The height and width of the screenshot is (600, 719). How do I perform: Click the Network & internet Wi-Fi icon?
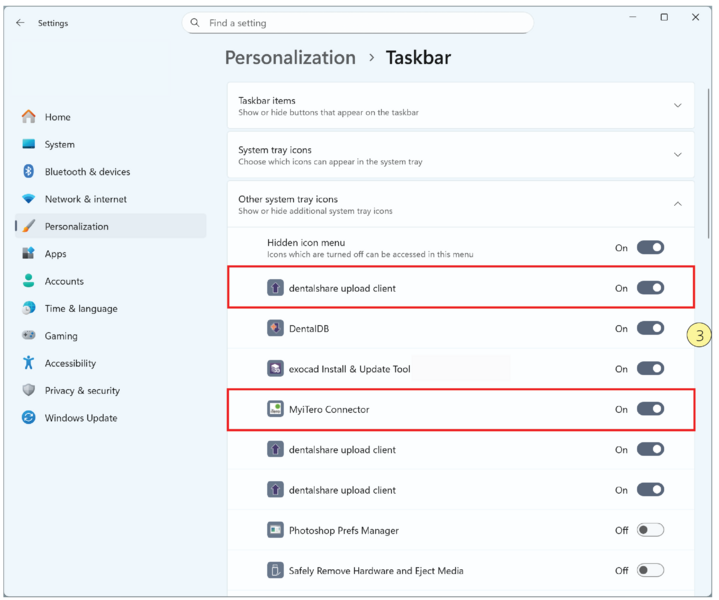(28, 199)
